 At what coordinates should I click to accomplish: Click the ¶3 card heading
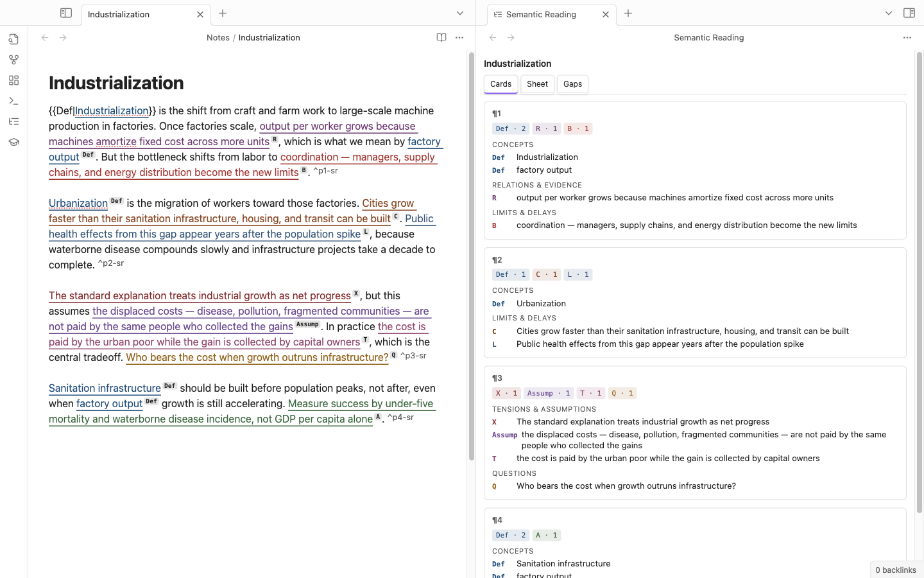click(x=497, y=378)
